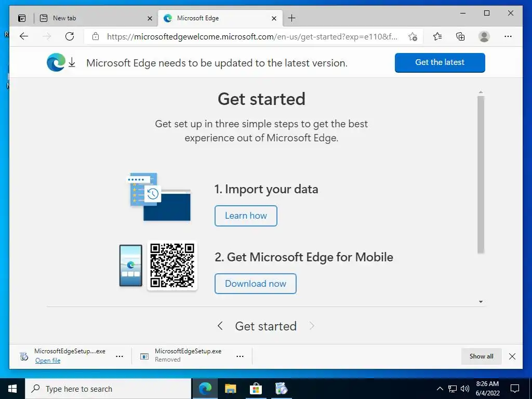This screenshot has height=399, width=532.
Task: Click Download now for Edge Mobile
Action: (x=256, y=284)
